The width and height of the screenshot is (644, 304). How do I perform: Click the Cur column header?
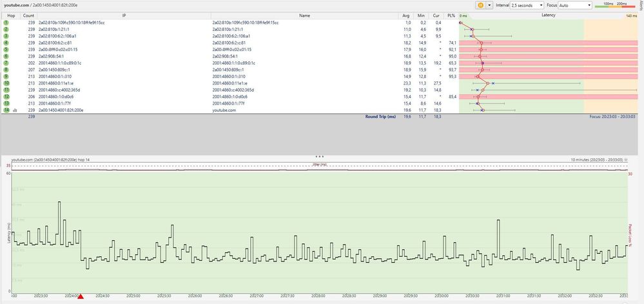[436, 15]
